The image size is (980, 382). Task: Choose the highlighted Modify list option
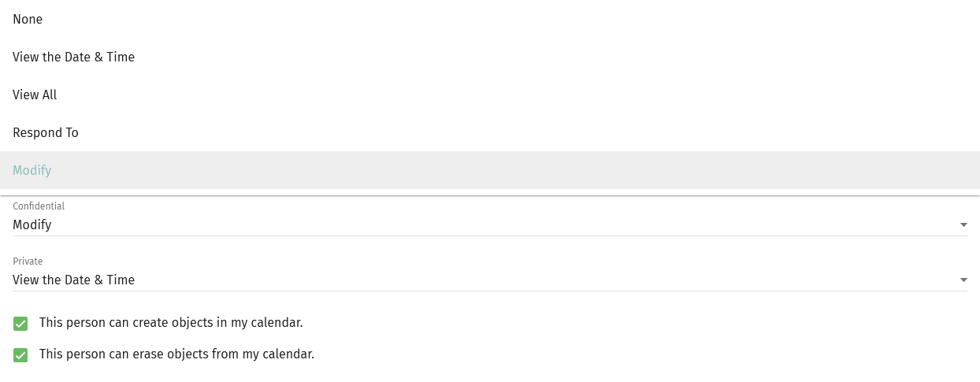click(32, 170)
